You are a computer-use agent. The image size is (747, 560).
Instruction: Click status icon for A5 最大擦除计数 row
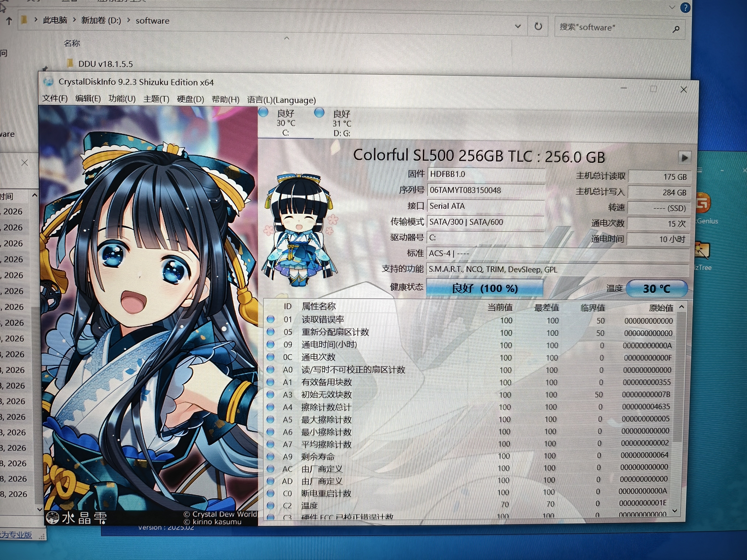270,419
